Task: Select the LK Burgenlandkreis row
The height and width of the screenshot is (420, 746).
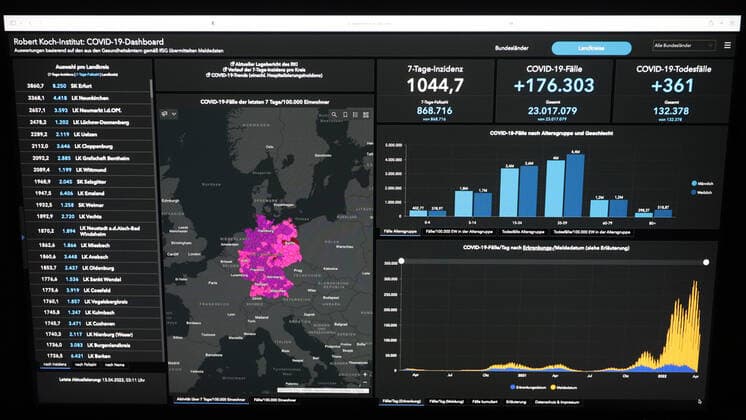Action: (101, 345)
